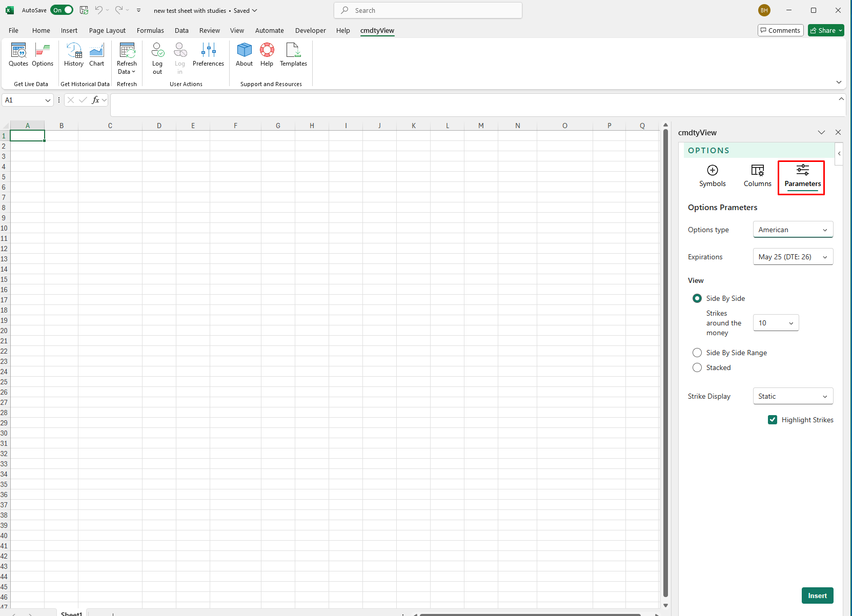Uncheck the Highlight Strikes checkbox

[x=773, y=420]
